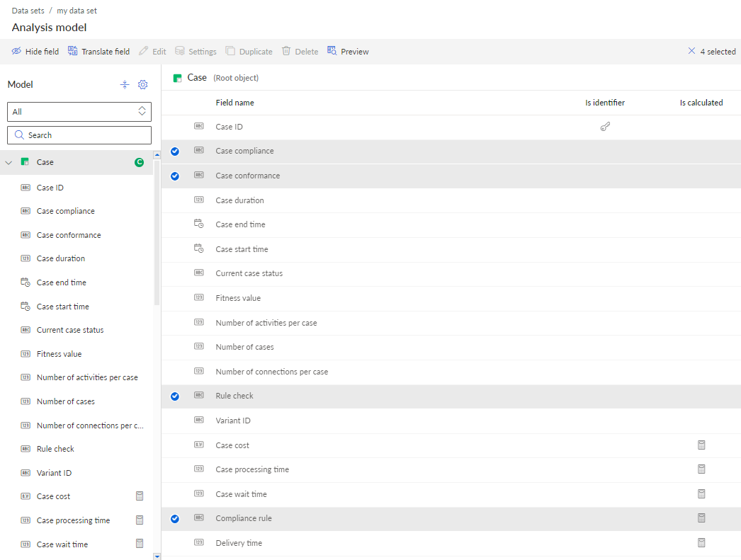Click the Hide field button
741x560 pixels.
(35, 52)
